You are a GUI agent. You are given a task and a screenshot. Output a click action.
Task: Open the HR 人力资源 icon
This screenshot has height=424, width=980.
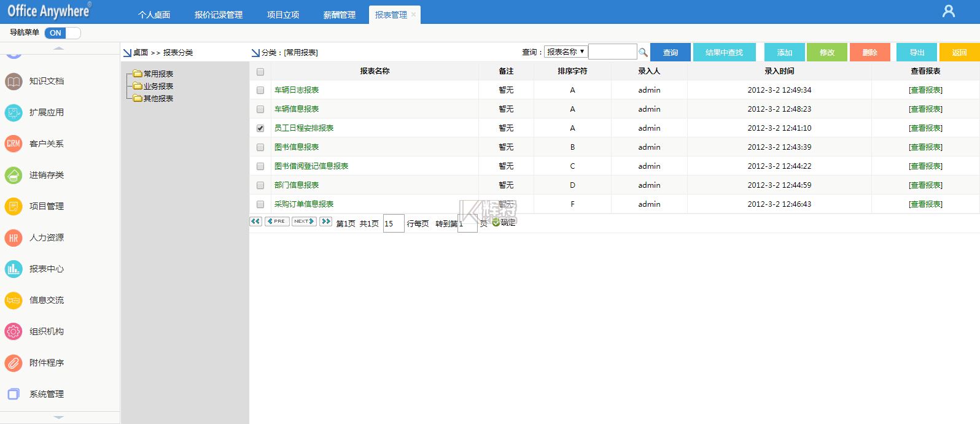pyautogui.click(x=14, y=237)
